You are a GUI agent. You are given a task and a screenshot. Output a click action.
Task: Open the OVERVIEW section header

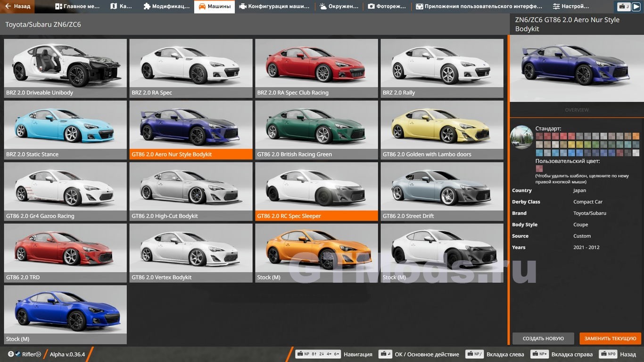[577, 110]
